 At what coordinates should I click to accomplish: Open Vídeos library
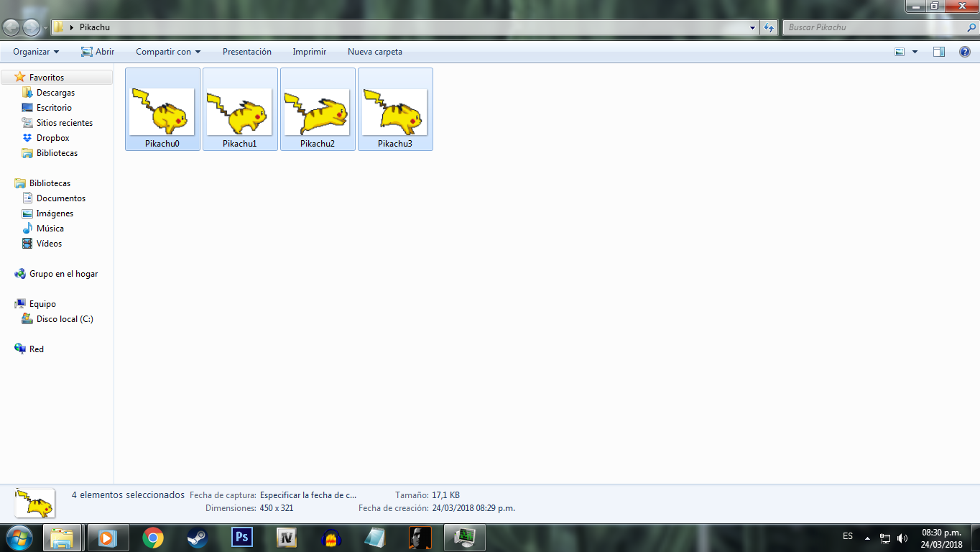tap(50, 244)
